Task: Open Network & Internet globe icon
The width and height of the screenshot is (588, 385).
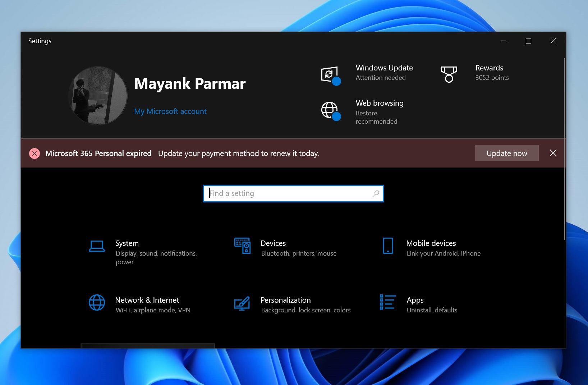Action: (x=96, y=303)
